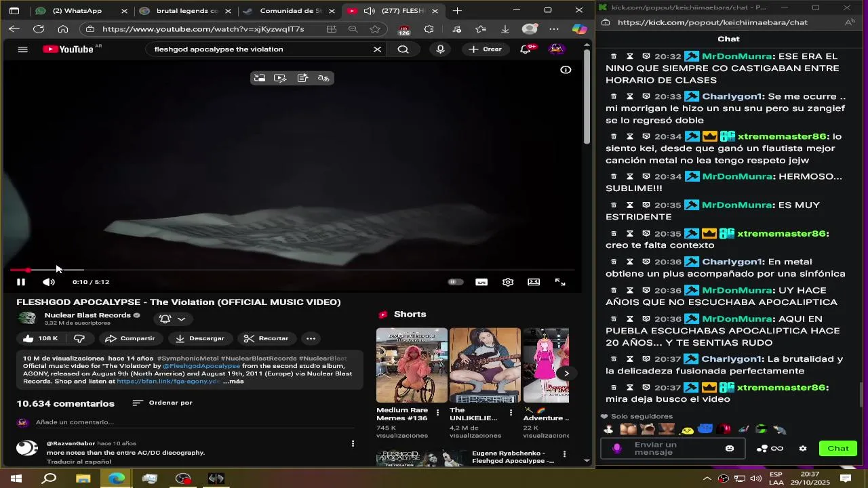This screenshot has width=868, height=488.
Task: Download video with Descargar button
Action: coord(200,338)
